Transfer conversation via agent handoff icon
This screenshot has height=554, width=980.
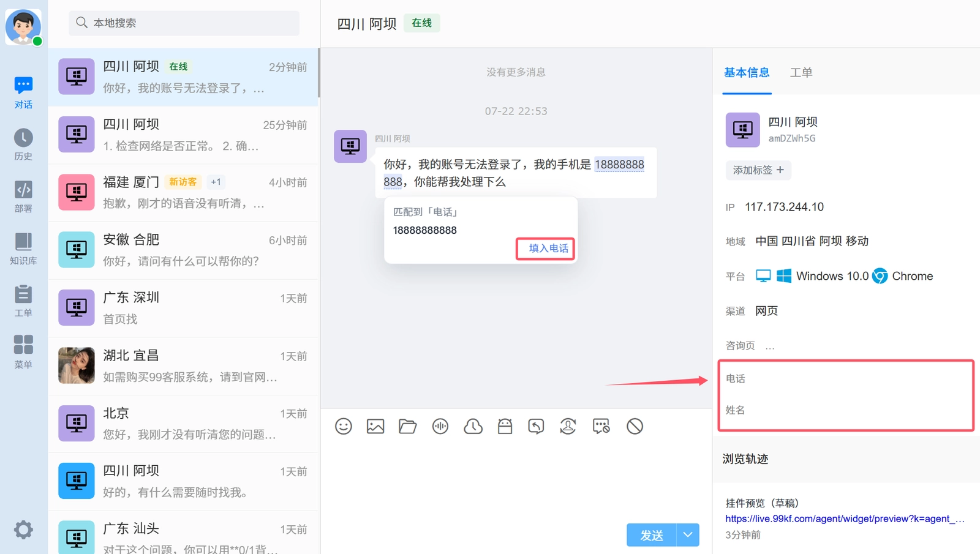click(568, 426)
